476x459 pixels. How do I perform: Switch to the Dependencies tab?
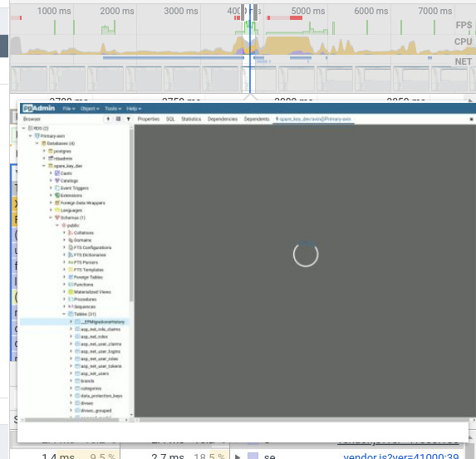pos(223,119)
